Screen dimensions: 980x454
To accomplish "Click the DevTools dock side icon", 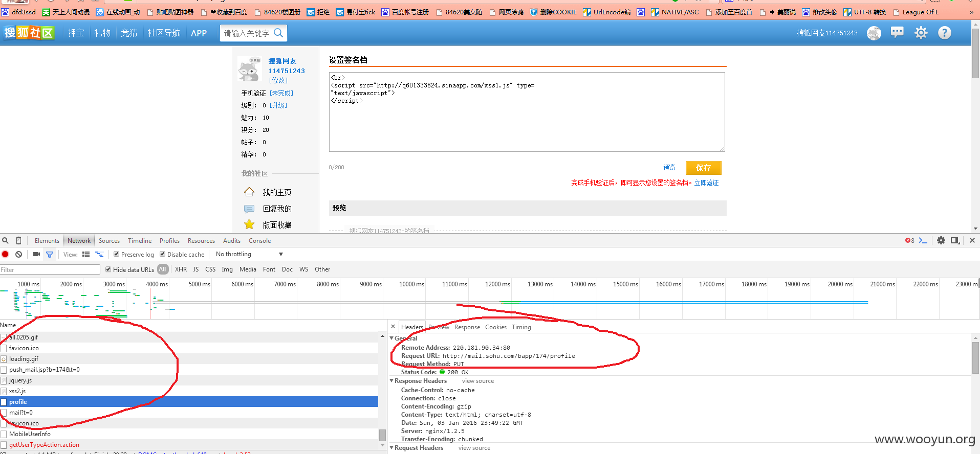I will point(955,240).
